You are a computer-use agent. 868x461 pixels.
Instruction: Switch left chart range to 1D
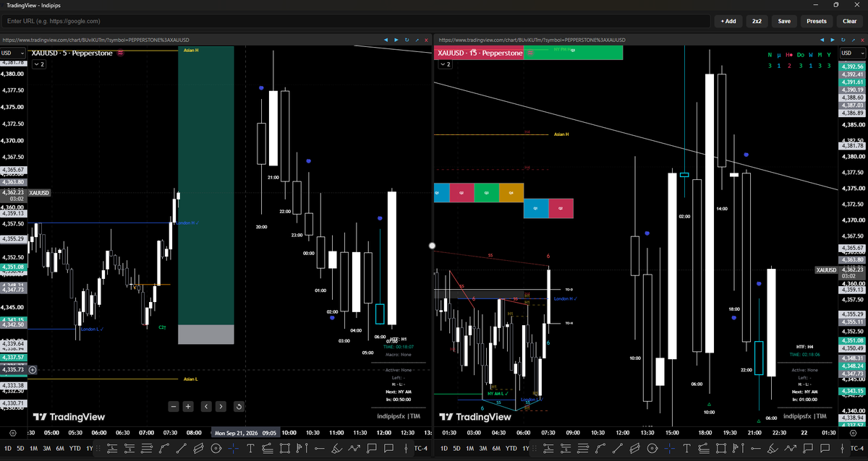[9, 449]
